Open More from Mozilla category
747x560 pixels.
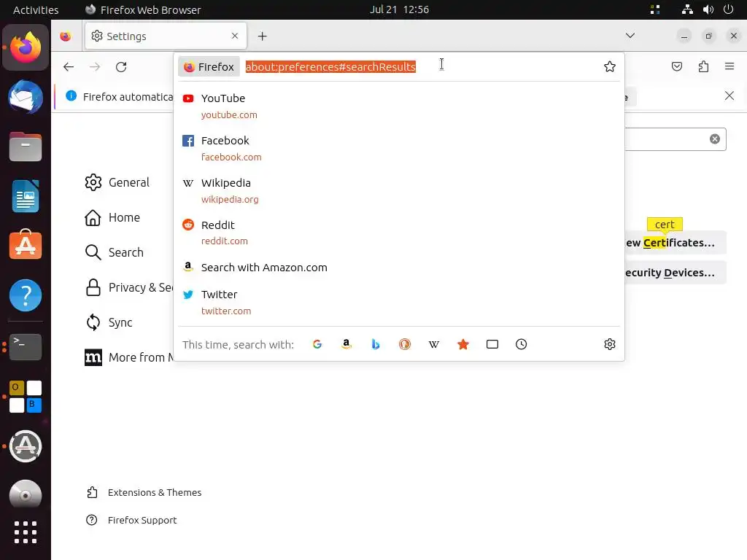pyautogui.click(x=128, y=357)
